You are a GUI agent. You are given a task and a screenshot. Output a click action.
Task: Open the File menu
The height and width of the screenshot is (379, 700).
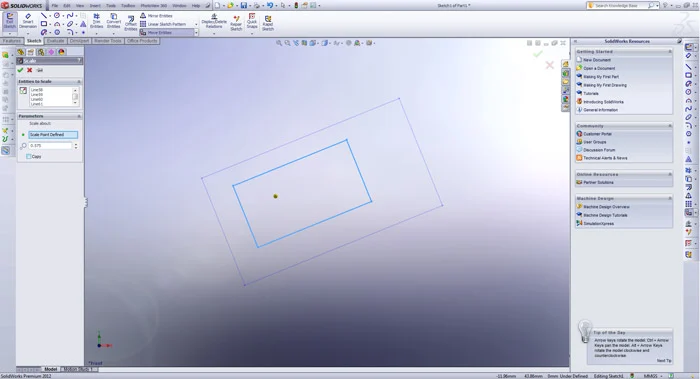pos(54,6)
